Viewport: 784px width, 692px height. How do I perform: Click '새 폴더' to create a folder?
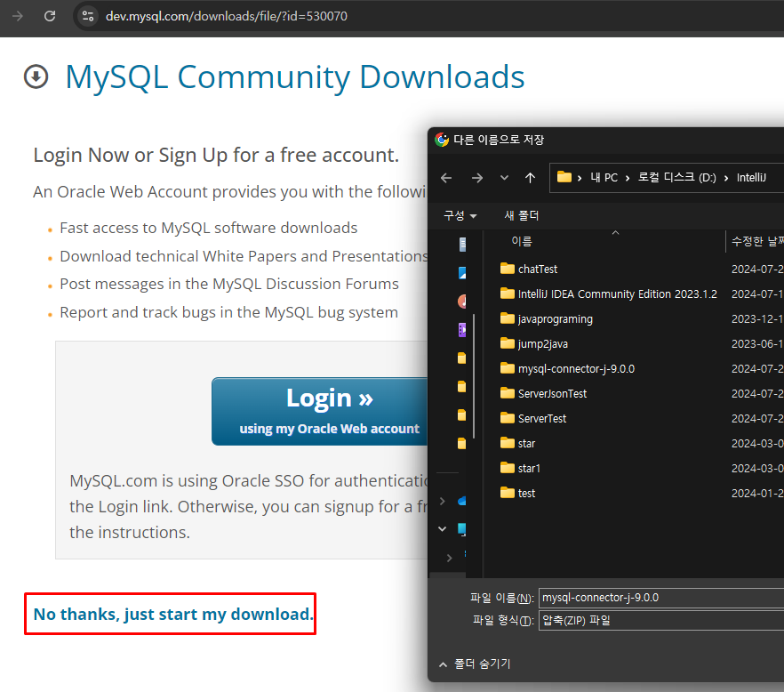tap(522, 215)
